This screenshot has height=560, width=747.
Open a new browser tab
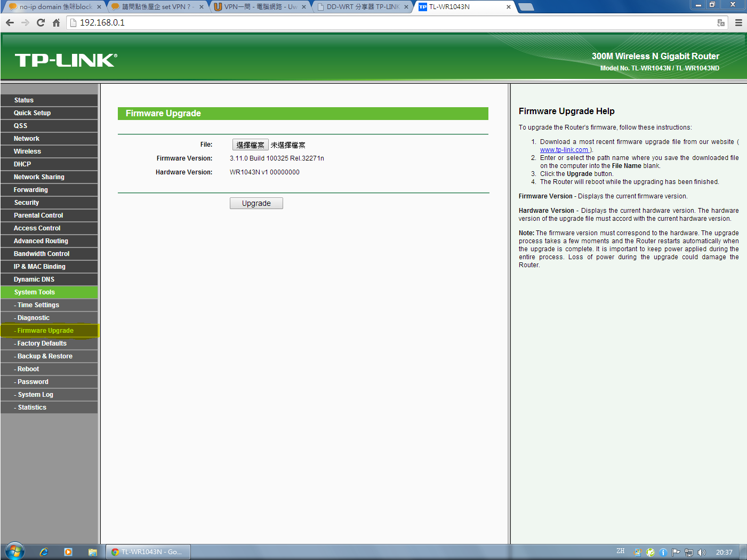pyautogui.click(x=526, y=7)
